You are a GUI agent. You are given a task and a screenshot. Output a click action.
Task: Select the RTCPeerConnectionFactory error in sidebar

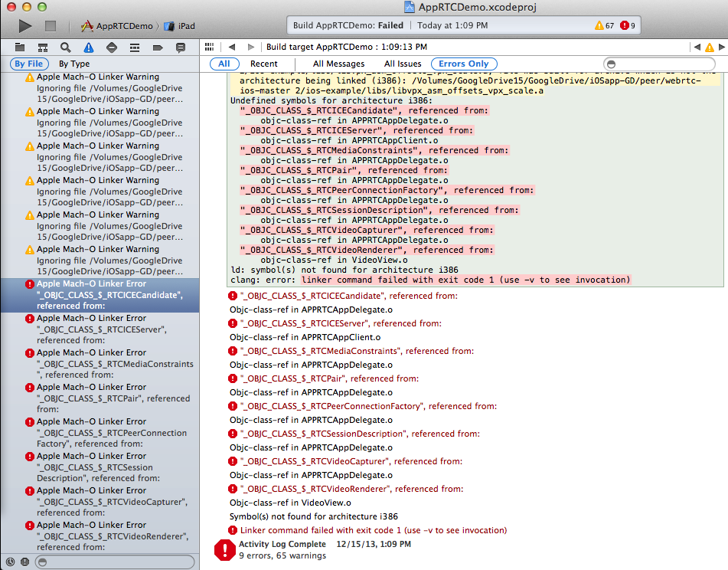100,433
